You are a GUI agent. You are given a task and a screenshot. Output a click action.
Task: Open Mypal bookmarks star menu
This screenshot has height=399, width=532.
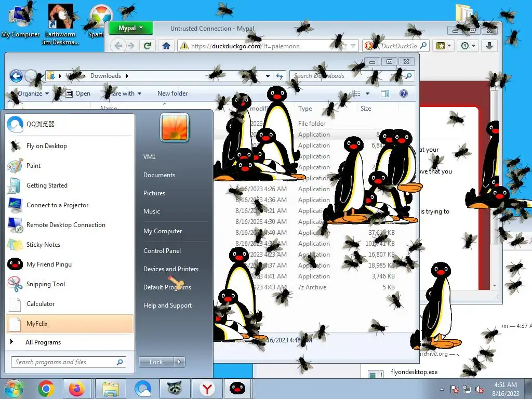(444, 46)
